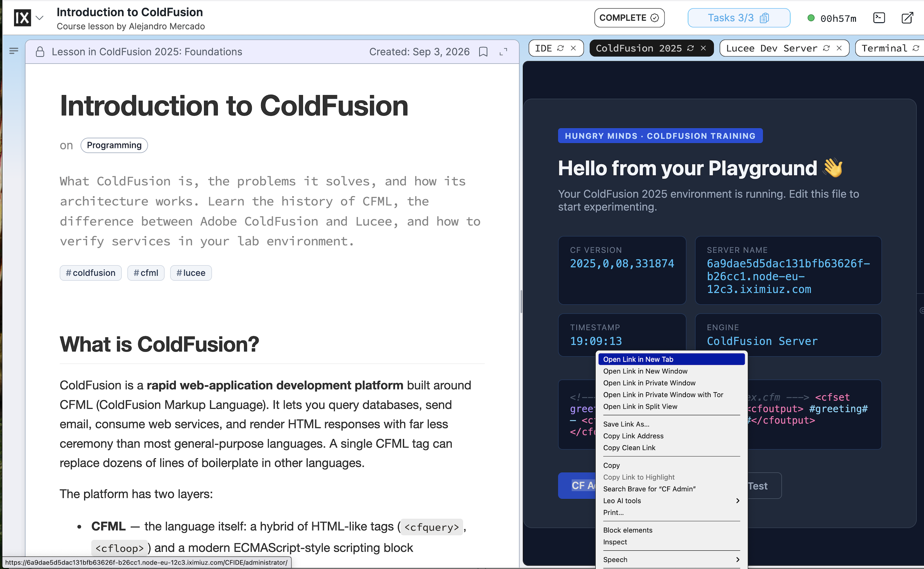Expand the Leo AI tools submenu
Screen dimensions: 924x569
point(671,500)
